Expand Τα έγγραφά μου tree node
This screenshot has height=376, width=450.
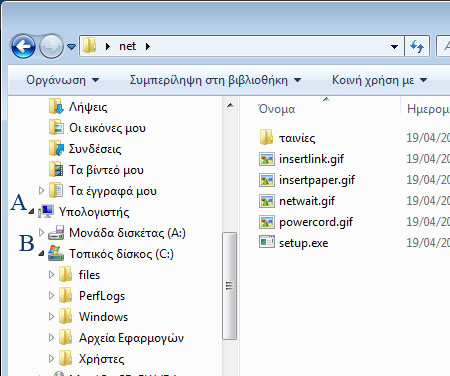coord(41,191)
